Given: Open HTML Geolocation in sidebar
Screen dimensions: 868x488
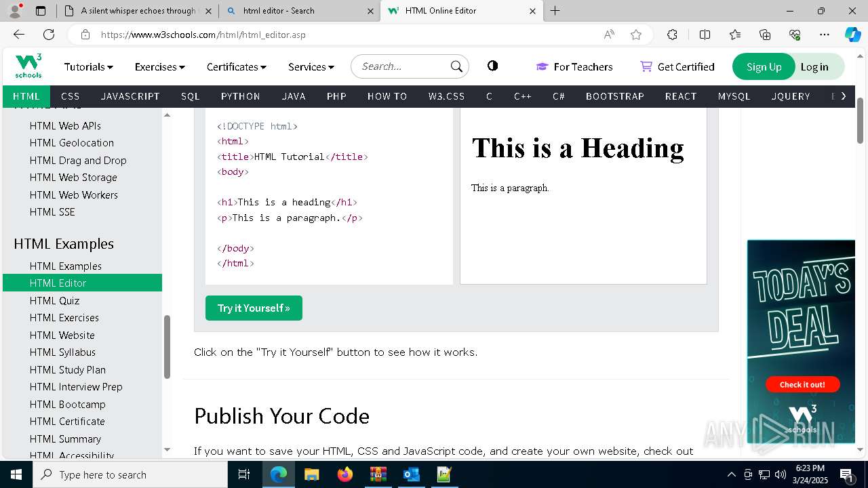Looking at the screenshot, I should (72, 142).
